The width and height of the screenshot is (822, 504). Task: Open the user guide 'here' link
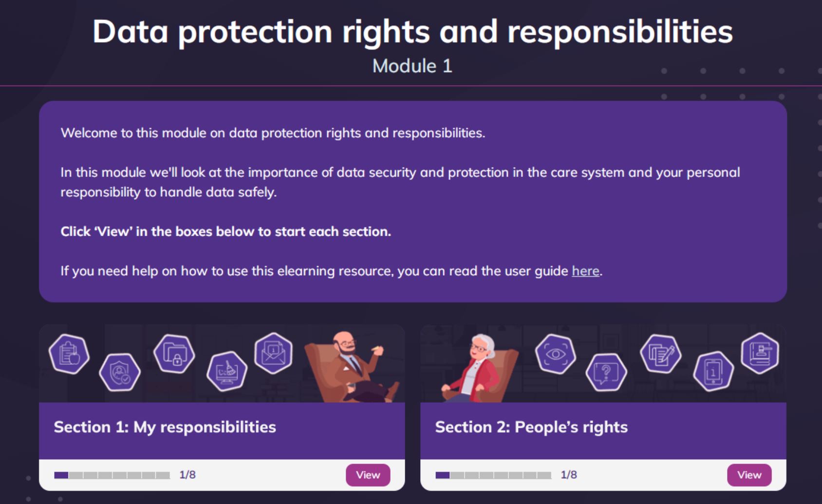[585, 271]
